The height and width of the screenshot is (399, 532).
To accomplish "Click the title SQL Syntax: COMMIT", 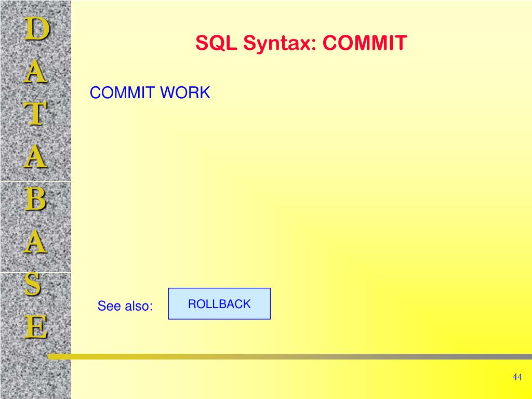I will click(301, 43).
